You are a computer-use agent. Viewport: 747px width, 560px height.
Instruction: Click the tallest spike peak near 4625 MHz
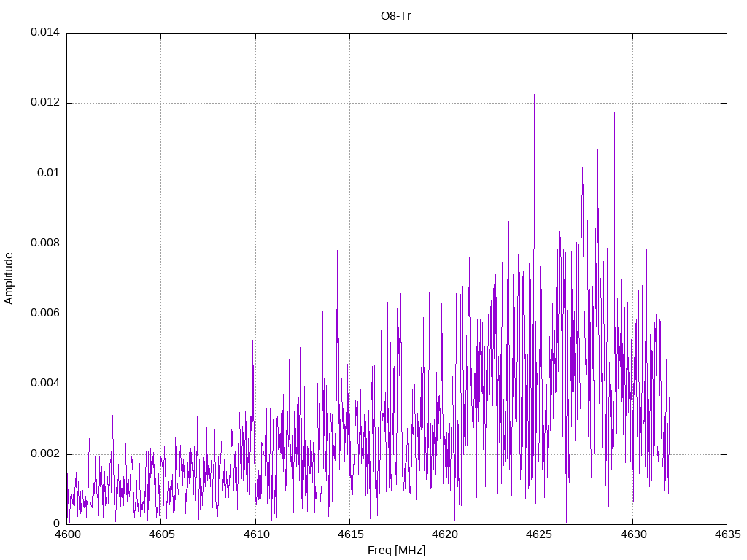pos(534,95)
